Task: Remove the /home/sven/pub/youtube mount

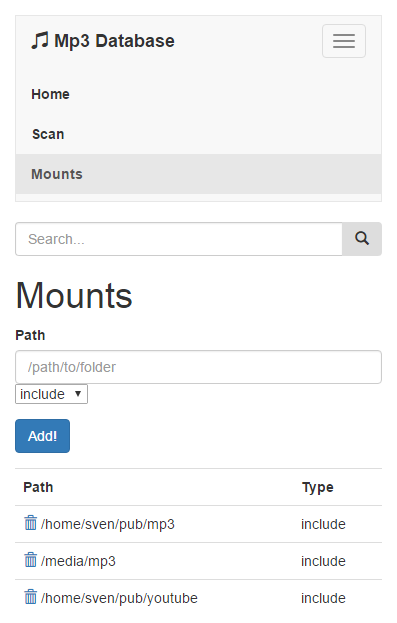Action: click(31, 597)
